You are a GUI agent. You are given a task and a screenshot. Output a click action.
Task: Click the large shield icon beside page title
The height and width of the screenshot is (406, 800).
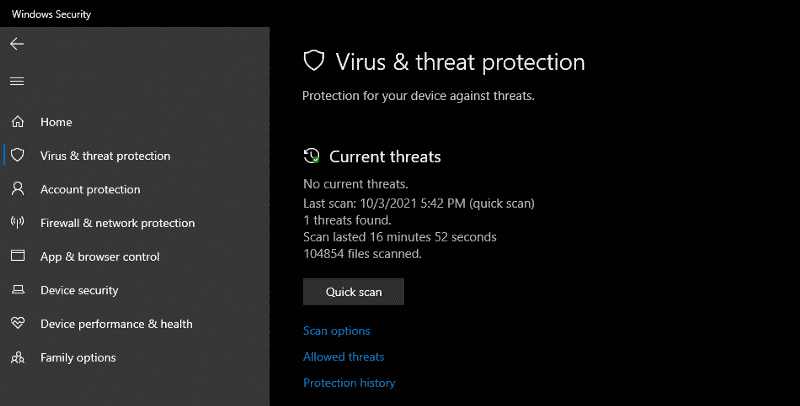314,61
